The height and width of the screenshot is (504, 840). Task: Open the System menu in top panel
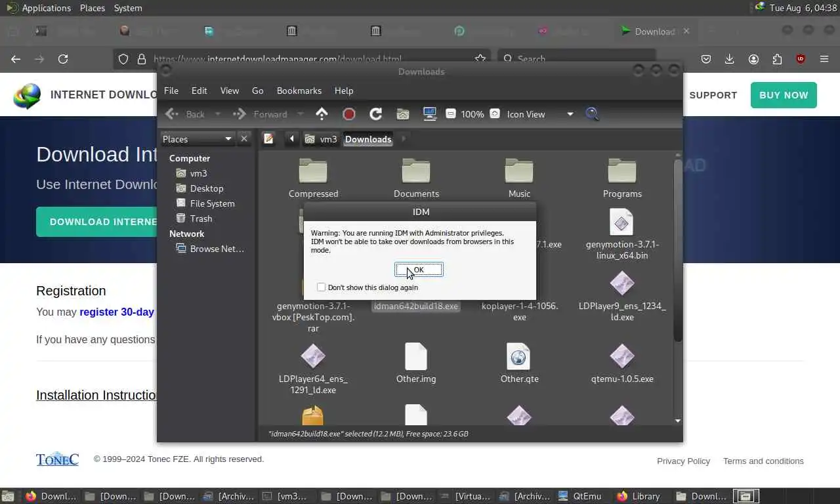pos(128,8)
